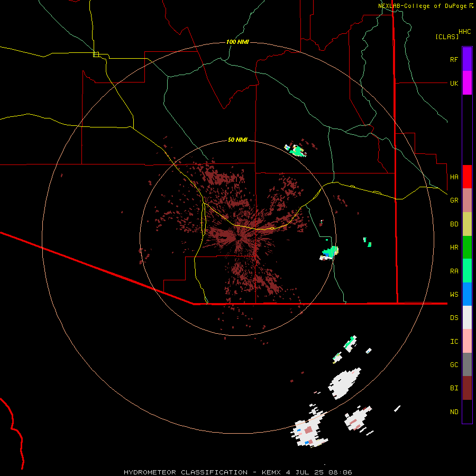Click the 'IC' legend label
The image size is (476, 476).
point(454,341)
